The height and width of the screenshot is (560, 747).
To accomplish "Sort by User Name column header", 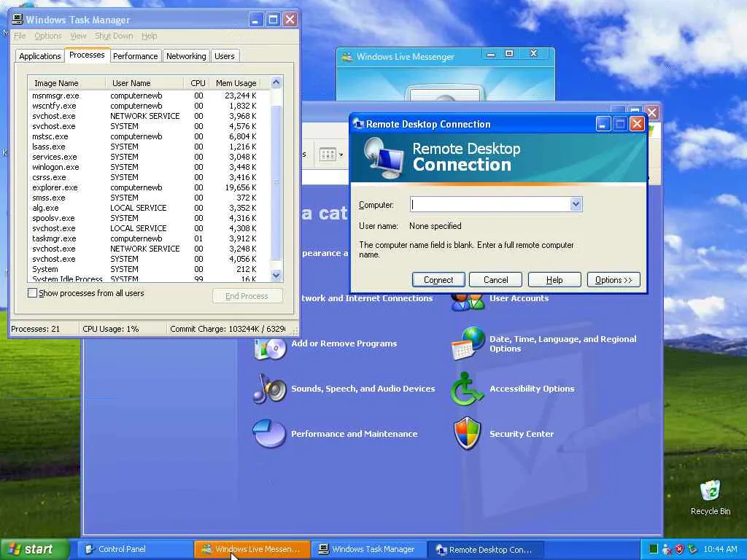I will 144,83.
